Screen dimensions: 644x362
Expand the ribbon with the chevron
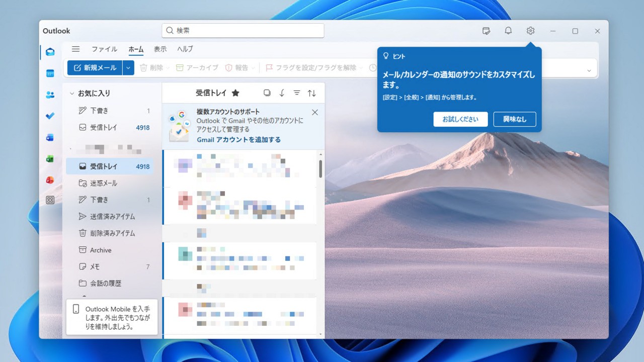pos(589,70)
